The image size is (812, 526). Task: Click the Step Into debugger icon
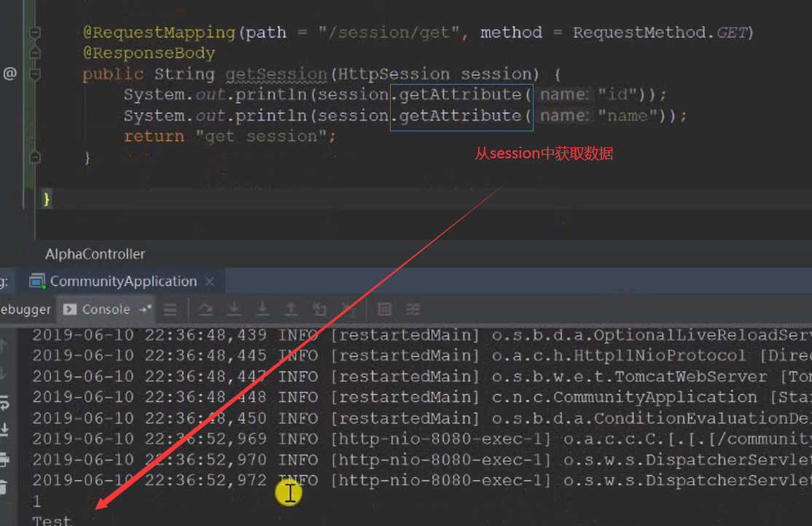[234, 309]
